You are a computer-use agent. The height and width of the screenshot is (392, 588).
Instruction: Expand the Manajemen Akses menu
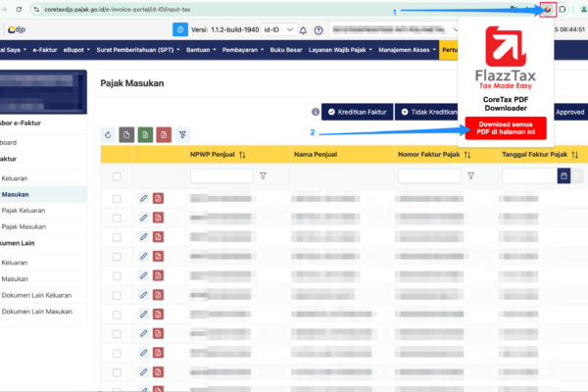(407, 50)
